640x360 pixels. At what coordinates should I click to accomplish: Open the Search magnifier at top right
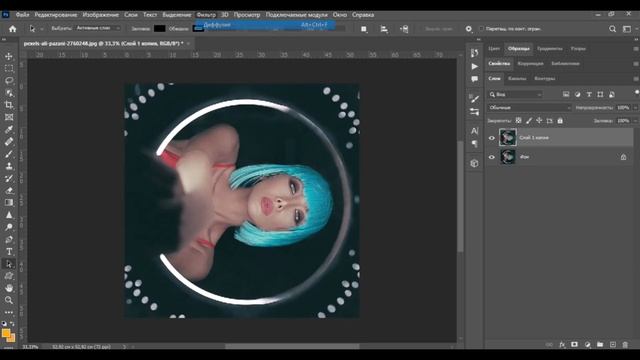click(x=612, y=29)
